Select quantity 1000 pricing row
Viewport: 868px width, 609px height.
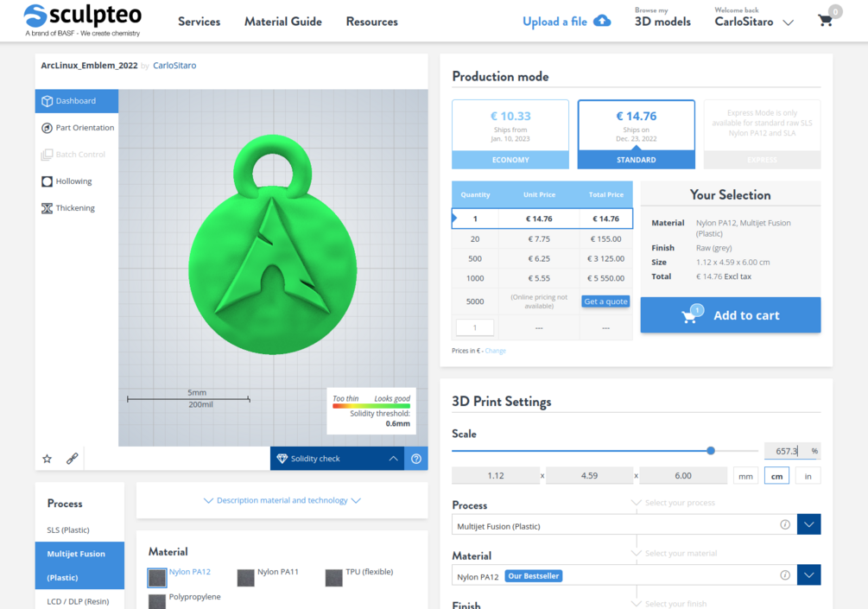point(542,278)
